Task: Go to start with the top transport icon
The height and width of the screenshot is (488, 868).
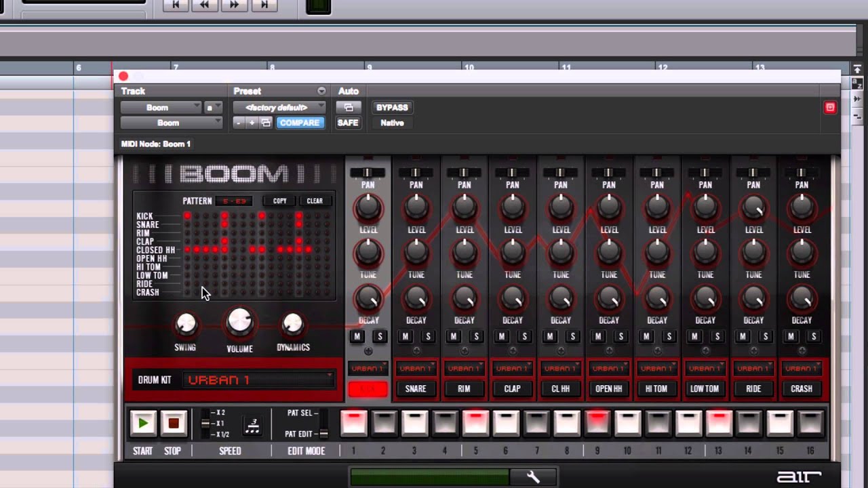Action: pyautogui.click(x=175, y=5)
